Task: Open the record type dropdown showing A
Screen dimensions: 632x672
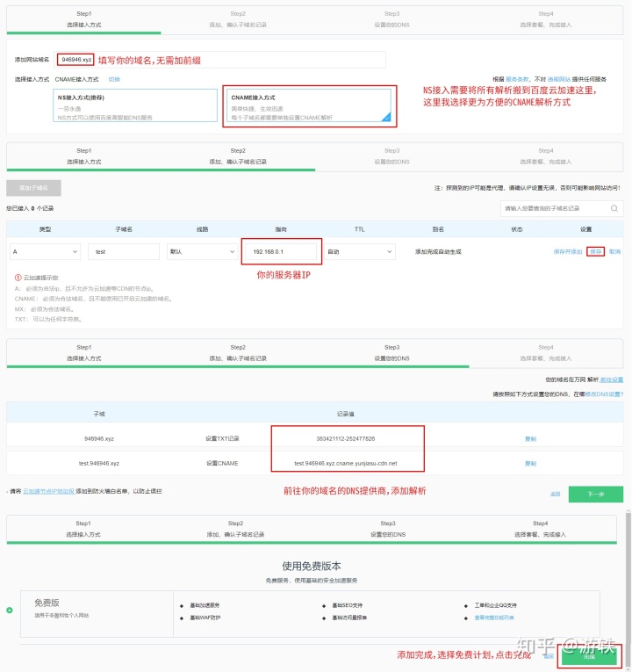Action: [x=46, y=251]
